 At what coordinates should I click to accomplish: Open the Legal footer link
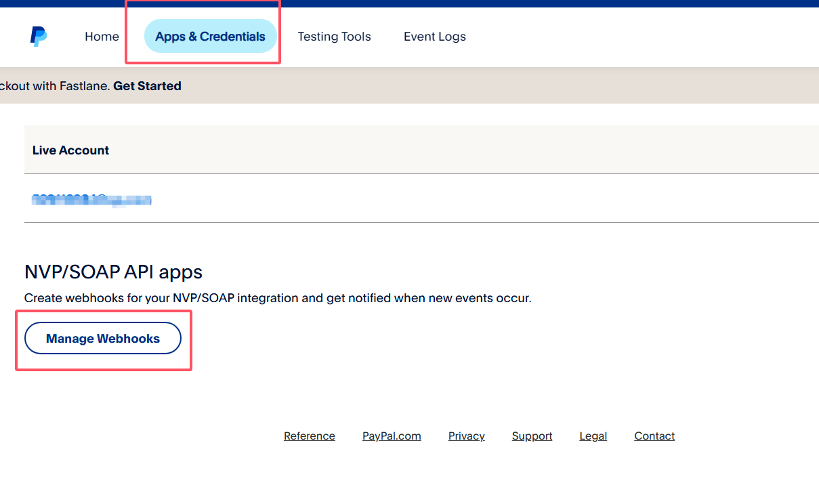pos(593,436)
